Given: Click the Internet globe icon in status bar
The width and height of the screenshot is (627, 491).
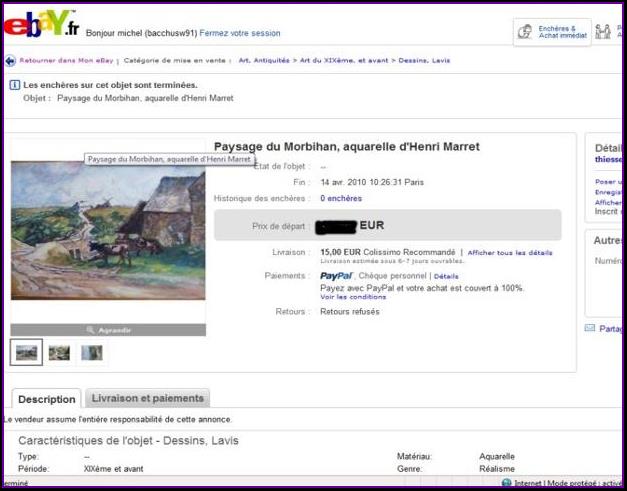Looking at the screenshot, I should tap(506, 483).
